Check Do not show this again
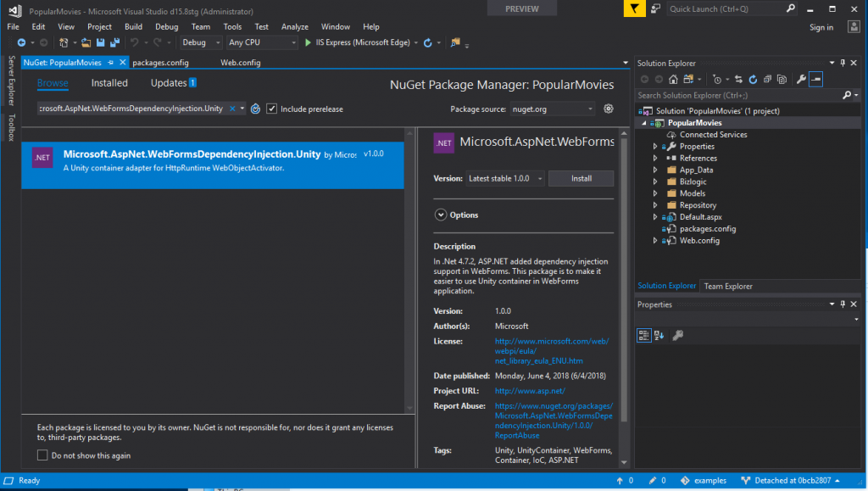 [x=42, y=455]
